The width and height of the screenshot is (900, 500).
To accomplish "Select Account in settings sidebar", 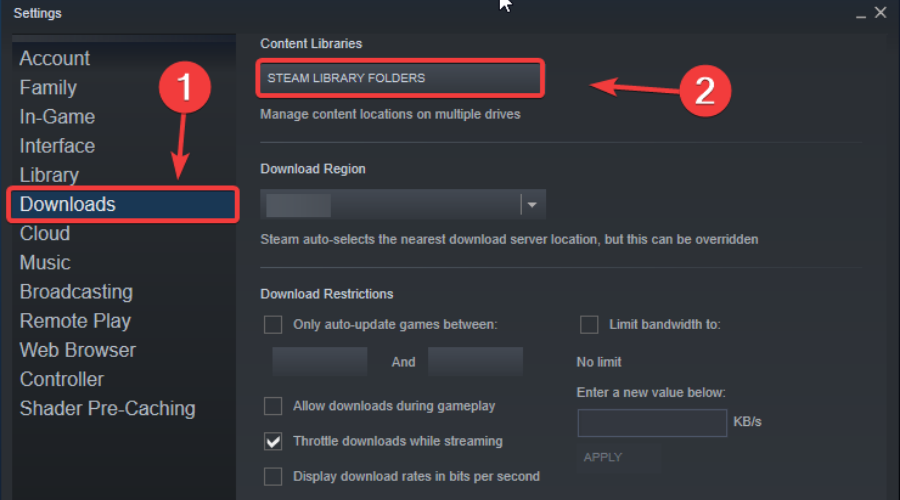I will pos(55,59).
